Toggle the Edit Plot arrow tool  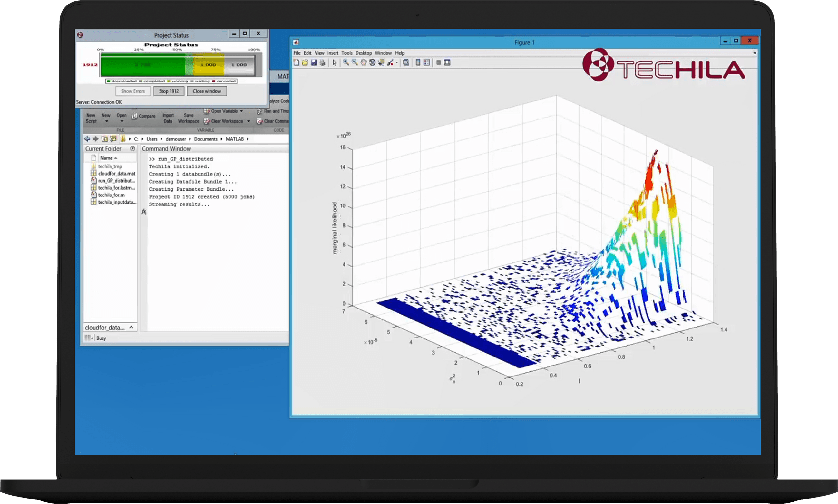[x=334, y=62]
